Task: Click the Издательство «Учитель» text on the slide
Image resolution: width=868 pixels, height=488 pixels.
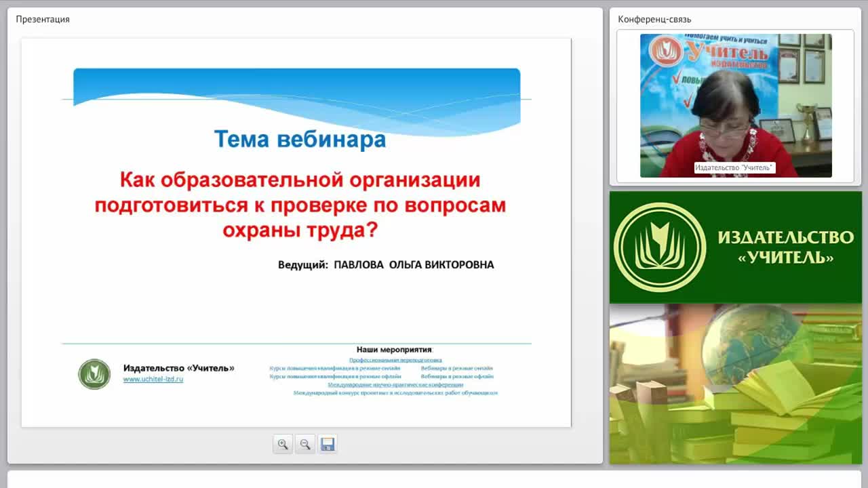Action: pos(179,368)
